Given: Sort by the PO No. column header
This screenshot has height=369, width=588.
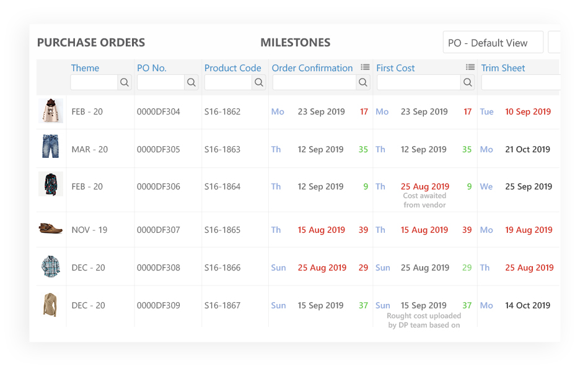Looking at the screenshot, I should 152,68.
